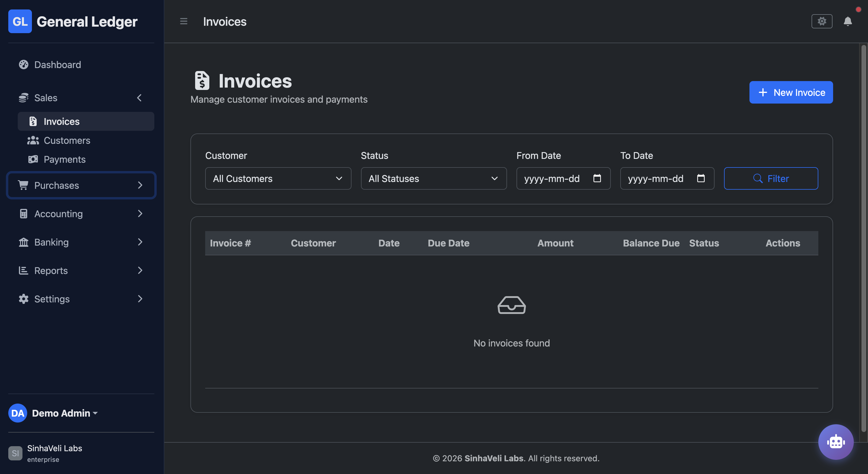
Task: Open the notifications bell
Action: click(847, 21)
